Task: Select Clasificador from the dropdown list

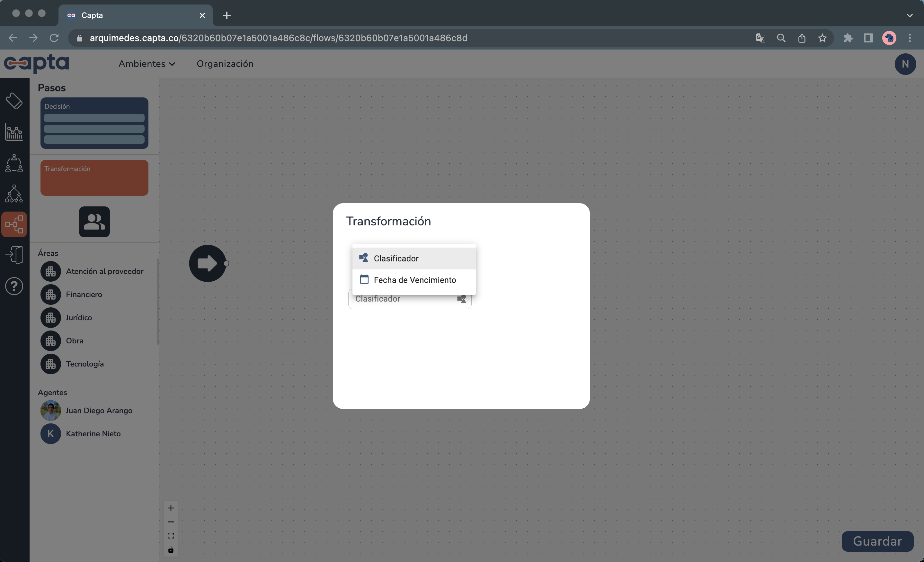Action: click(395, 258)
